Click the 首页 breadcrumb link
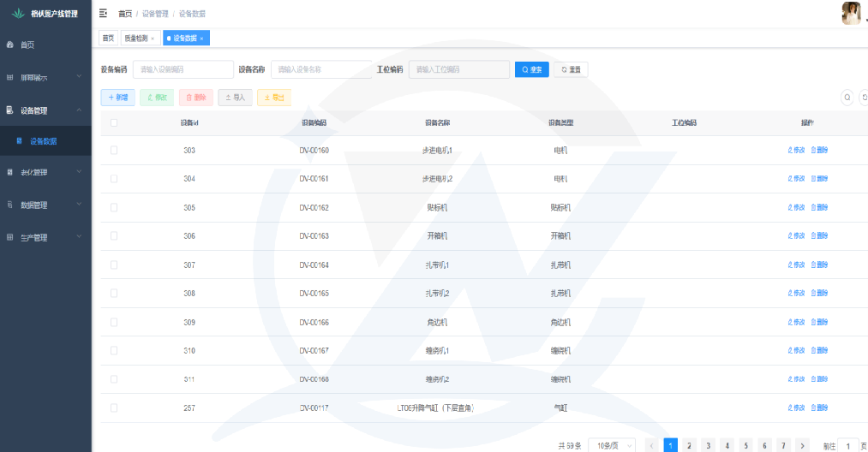 coord(125,14)
